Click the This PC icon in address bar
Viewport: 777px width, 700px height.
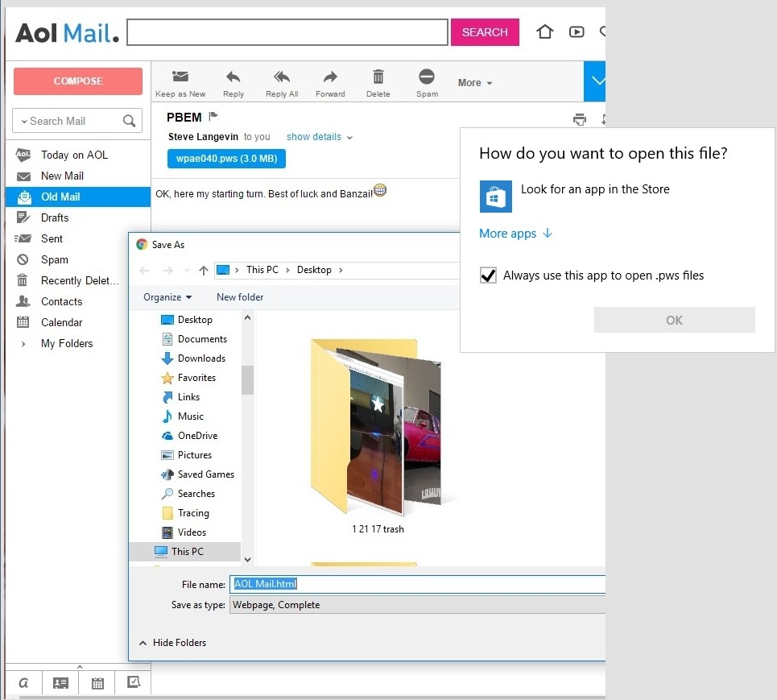(x=223, y=270)
